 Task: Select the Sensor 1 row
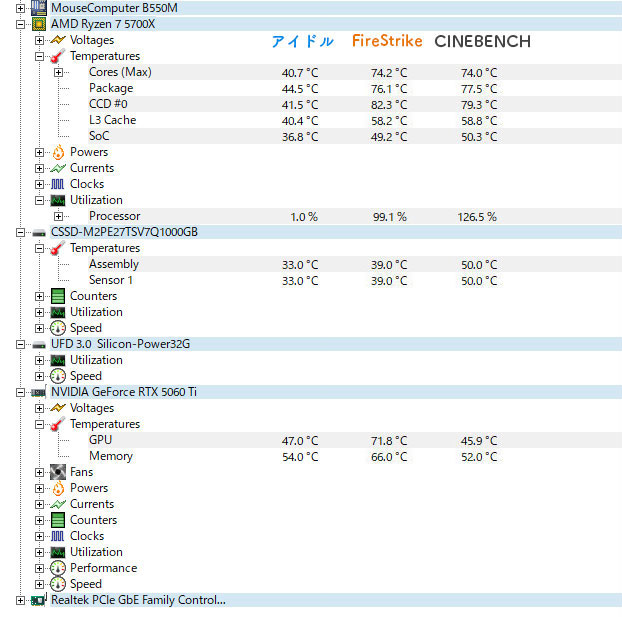click(355, 280)
